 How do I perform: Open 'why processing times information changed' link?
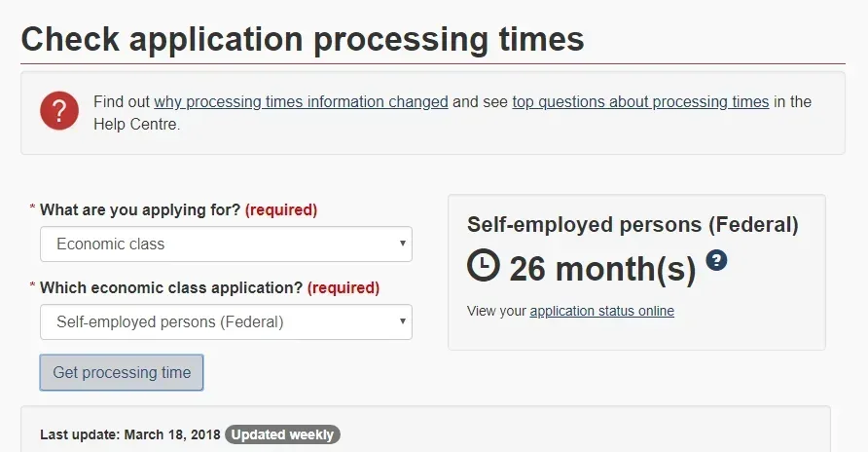pos(301,102)
